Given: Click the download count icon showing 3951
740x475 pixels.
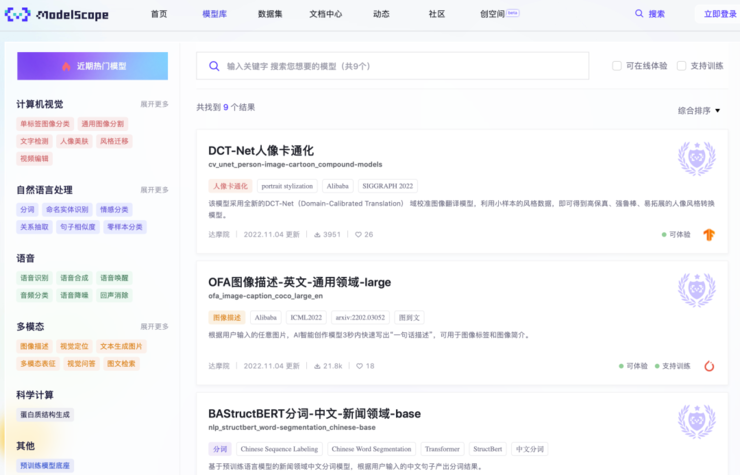Looking at the screenshot, I should 317,235.
